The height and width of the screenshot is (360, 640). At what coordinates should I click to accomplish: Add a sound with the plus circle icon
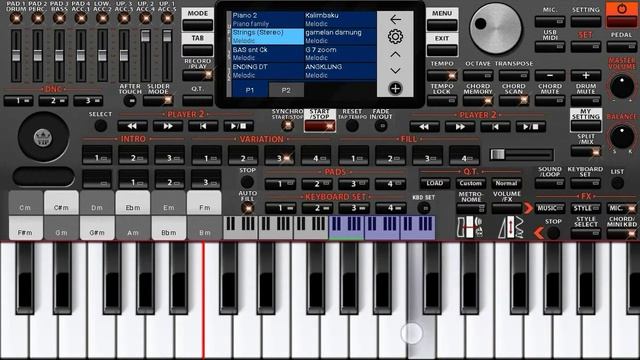coord(395,88)
